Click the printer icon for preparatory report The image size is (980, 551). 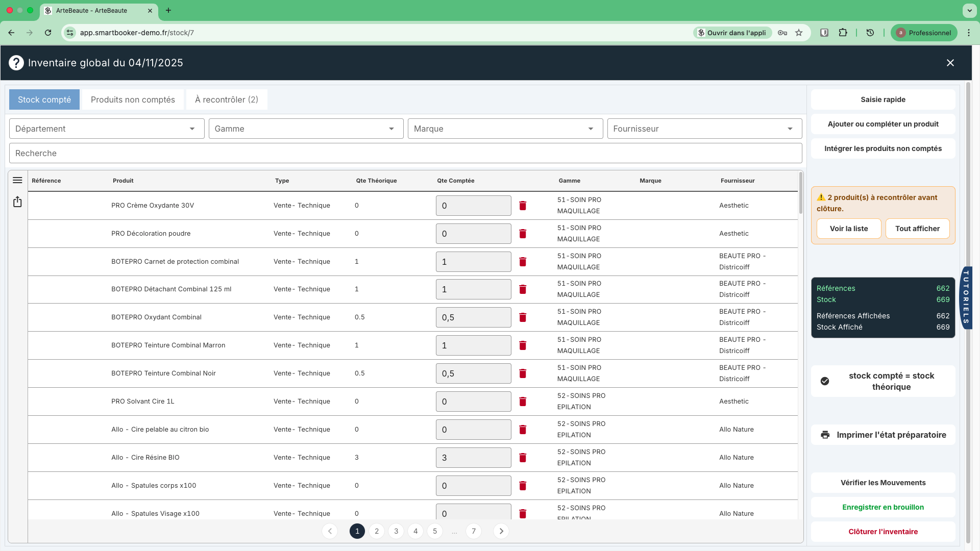825,435
